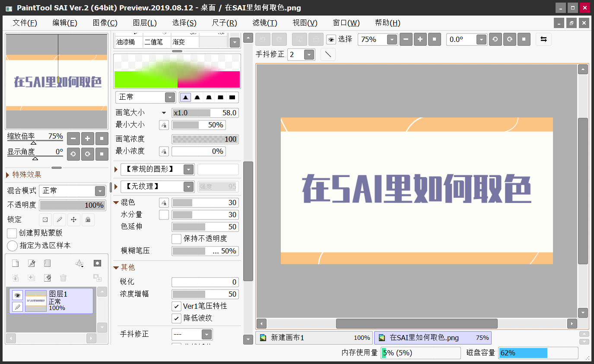
Task: Zoom out in the navigator panel
Action: 73,139
